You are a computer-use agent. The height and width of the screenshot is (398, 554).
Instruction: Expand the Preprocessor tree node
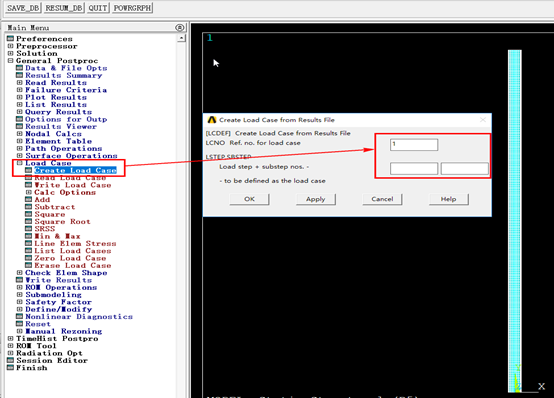pos(10,46)
